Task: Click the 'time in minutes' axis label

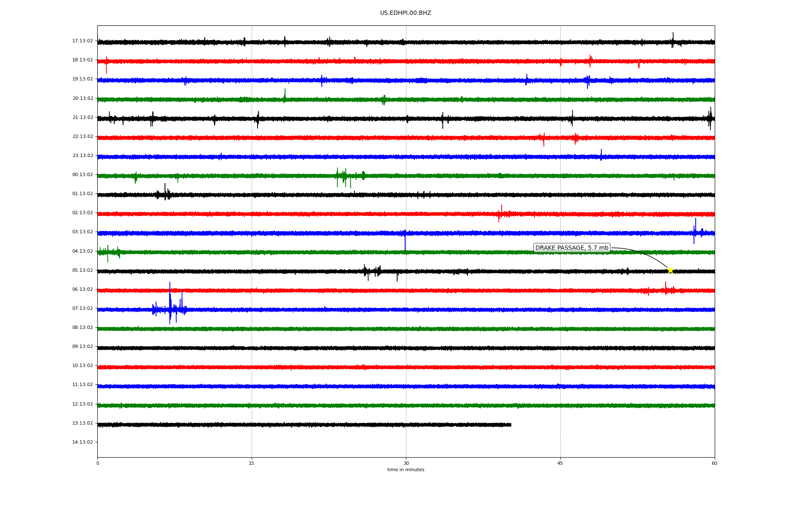Action: 406,470
